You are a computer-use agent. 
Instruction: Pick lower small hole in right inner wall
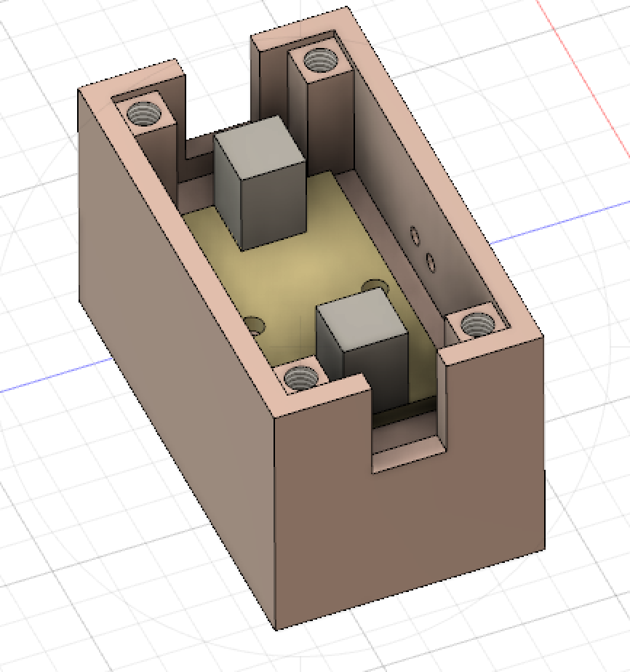[x=431, y=263]
